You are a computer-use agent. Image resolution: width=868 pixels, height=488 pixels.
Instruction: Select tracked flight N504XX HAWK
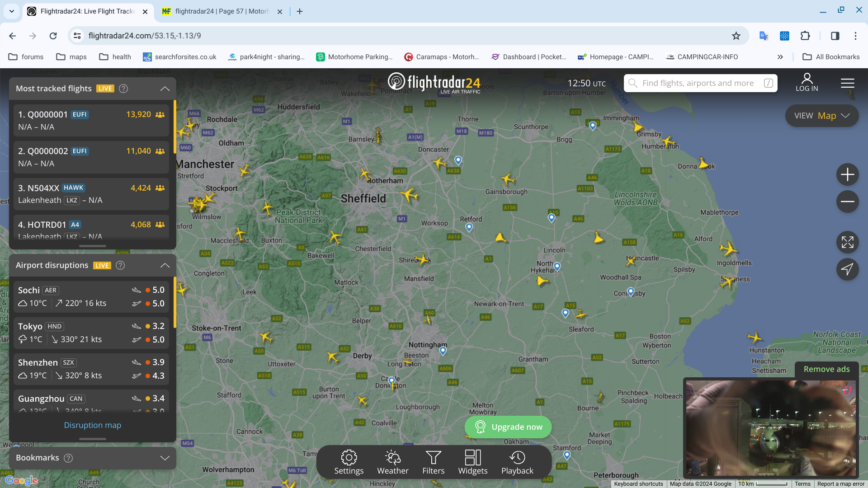pos(91,194)
